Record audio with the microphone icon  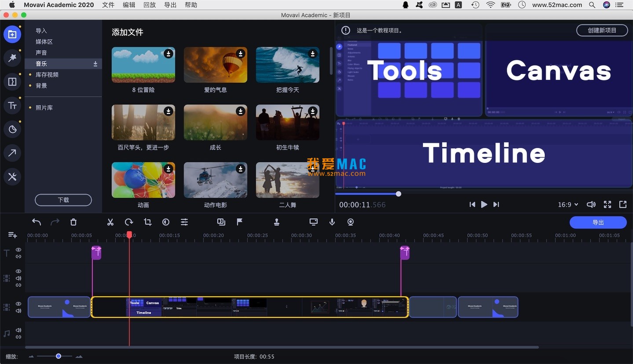pyautogui.click(x=332, y=222)
